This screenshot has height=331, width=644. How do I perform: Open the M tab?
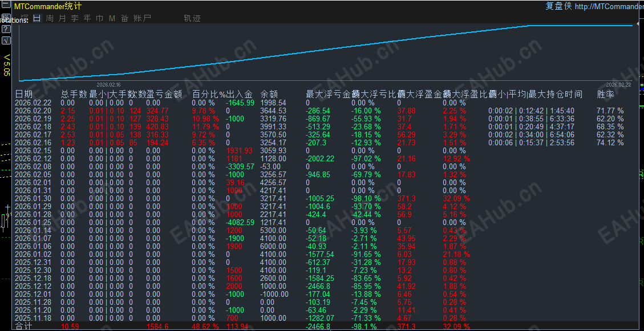pyautogui.click(x=112, y=18)
